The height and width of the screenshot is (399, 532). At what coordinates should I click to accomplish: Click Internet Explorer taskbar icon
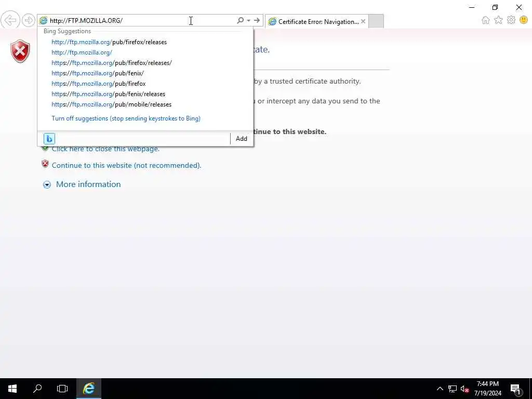[88, 389]
